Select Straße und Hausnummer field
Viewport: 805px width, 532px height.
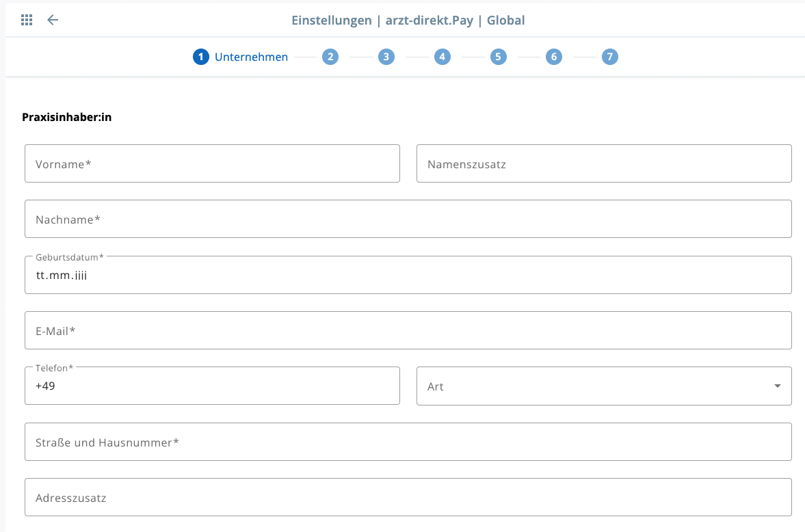pos(408,442)
